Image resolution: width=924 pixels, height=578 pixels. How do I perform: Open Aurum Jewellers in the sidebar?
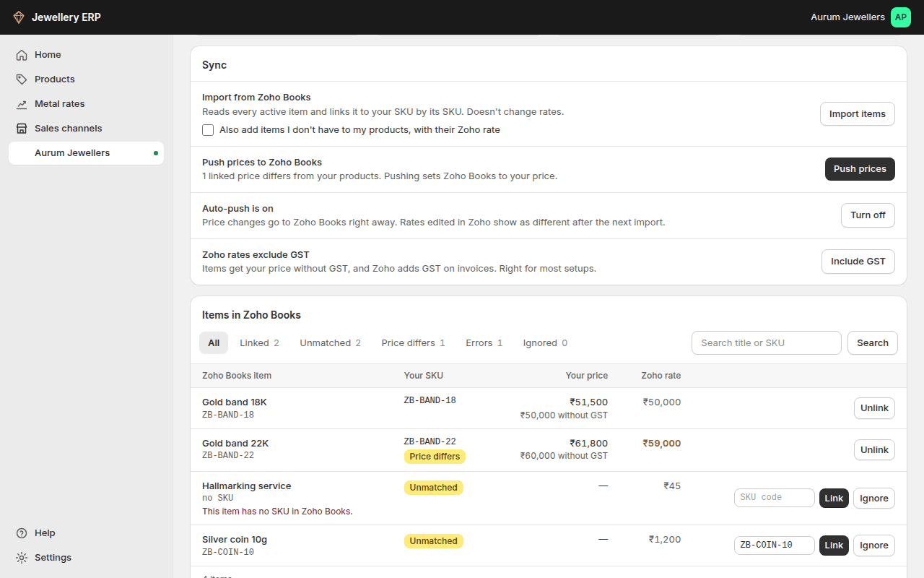(x=86, y=153)
